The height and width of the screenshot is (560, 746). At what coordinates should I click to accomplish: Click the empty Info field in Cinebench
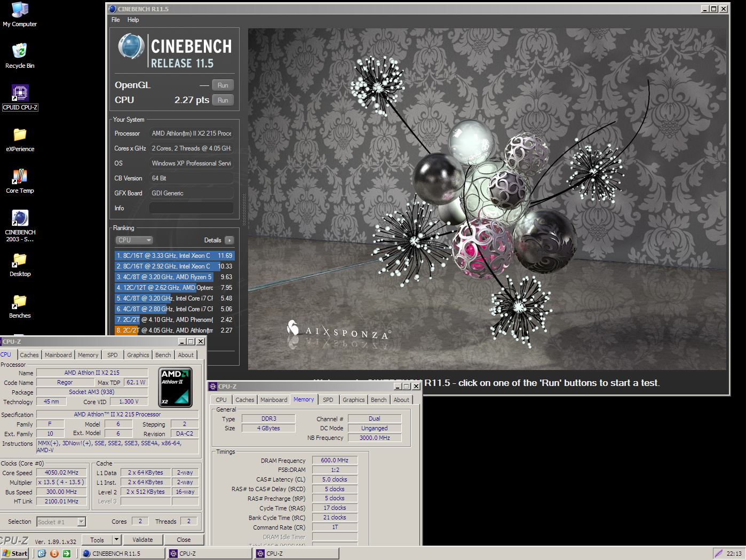(192, 208)
